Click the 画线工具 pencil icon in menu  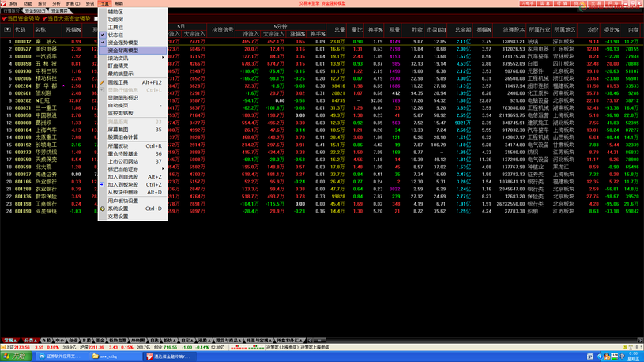tap(102, 82)
